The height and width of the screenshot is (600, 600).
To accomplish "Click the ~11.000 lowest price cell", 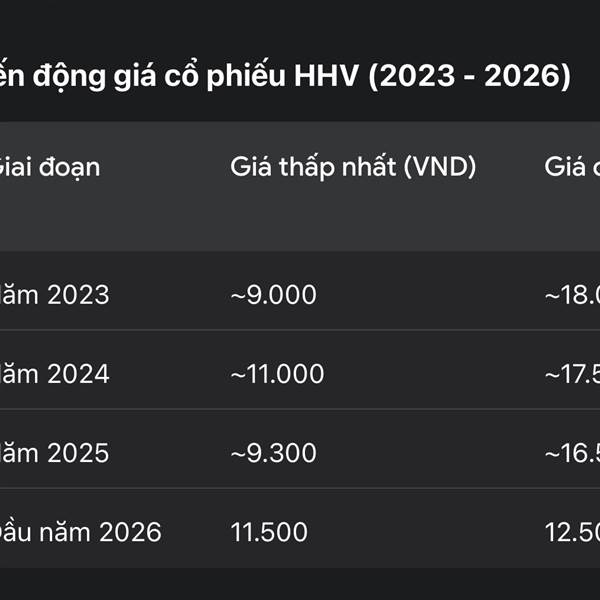I will click(277, 374).
